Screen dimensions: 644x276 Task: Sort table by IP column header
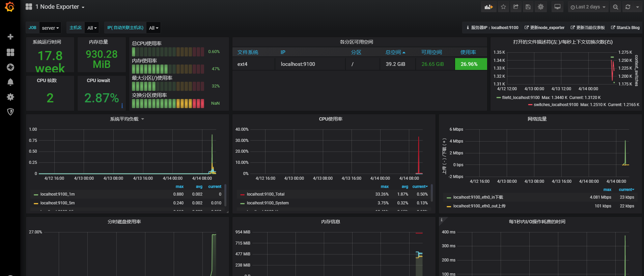click(283, 52)
